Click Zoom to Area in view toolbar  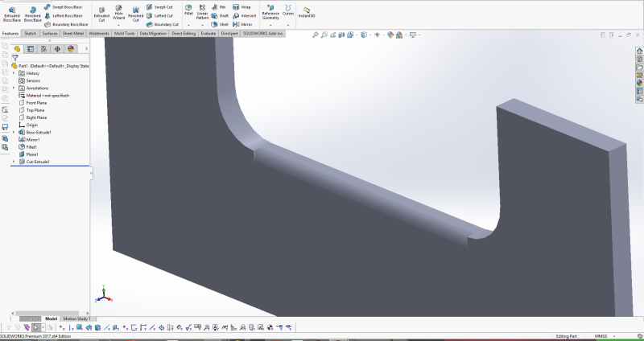pos(324,35)
